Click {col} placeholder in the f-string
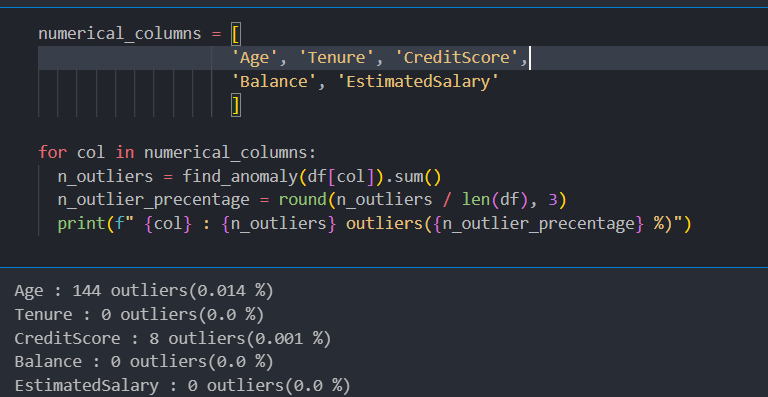 coord(168,224)
